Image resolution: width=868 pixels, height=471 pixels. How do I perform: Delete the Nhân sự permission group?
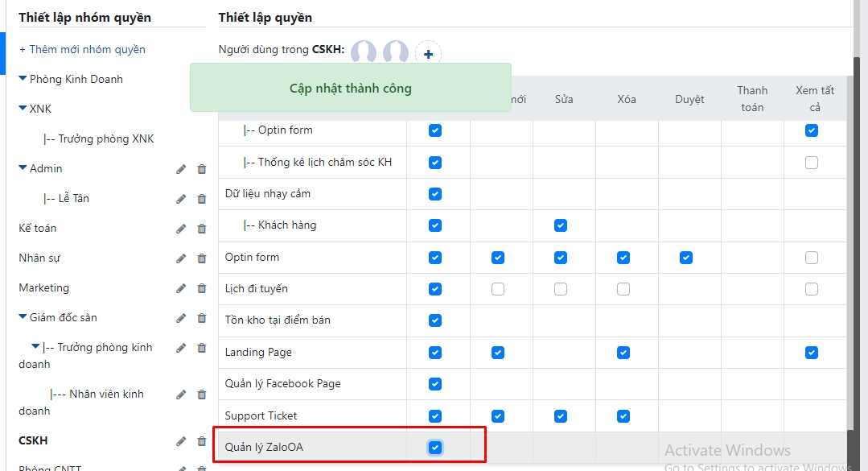(202, 258)
